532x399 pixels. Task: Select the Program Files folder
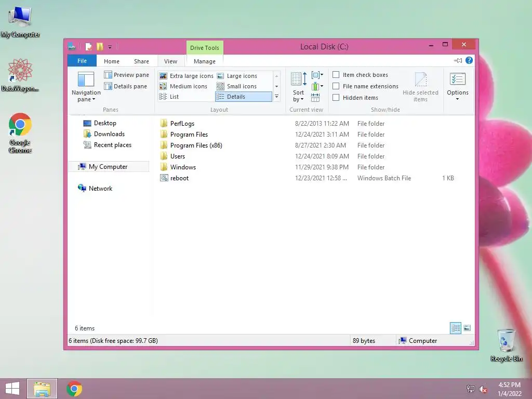point(189,135)
